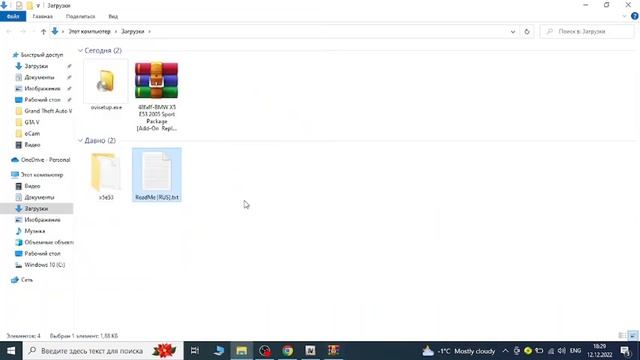Open Google Chrome from taskbar
Image resolution: width=640 pixels, height=360 pixels.
pos(288,351)
